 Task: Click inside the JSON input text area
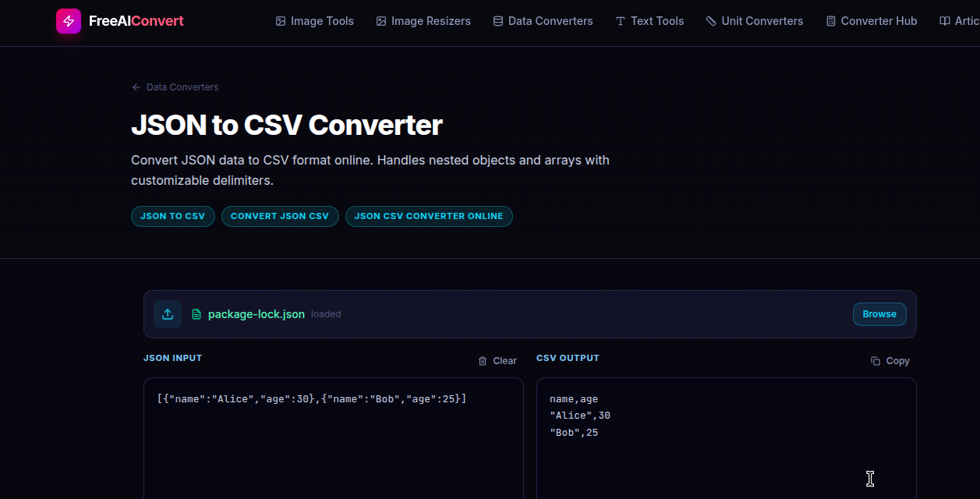[333, 437]
